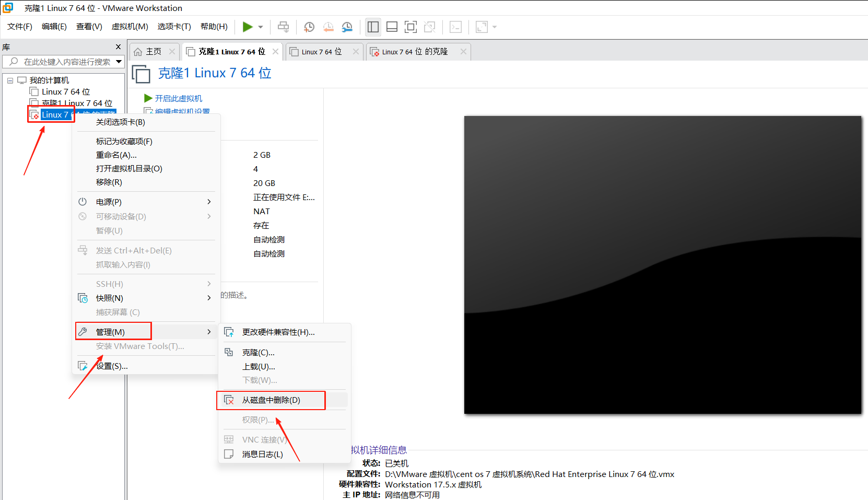The image size is (868, 500).
Task: Close the Linux 7 64 位 的克隆 tab
Action: [x=463, y=52]
